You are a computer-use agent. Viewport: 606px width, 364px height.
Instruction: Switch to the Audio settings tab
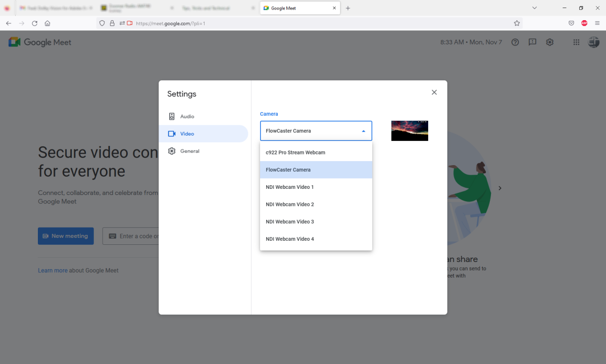click(204, 117)
